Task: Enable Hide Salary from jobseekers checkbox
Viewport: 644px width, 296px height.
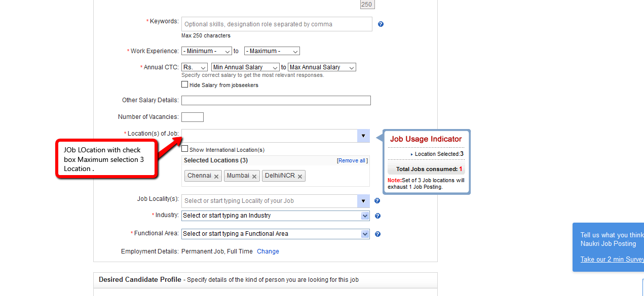Action: point(185,84)
